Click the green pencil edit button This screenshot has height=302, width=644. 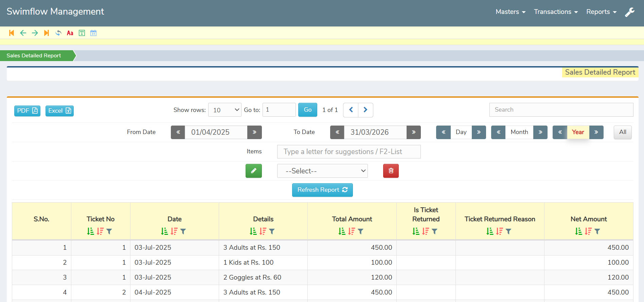pyautogui.click(x=253, y=171)
